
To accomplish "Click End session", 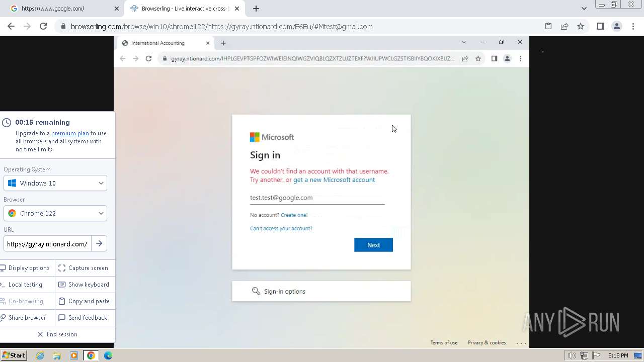I will click(57, 334).
